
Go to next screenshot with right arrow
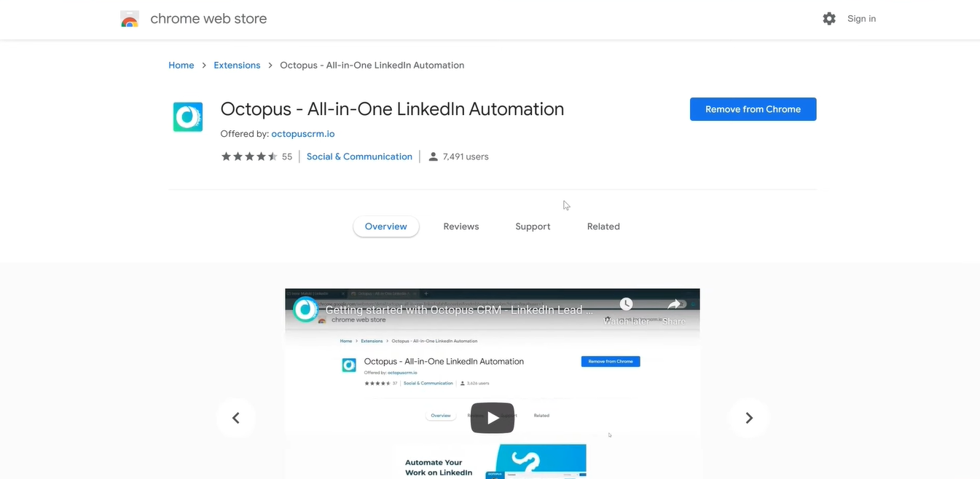pos(749,418)
